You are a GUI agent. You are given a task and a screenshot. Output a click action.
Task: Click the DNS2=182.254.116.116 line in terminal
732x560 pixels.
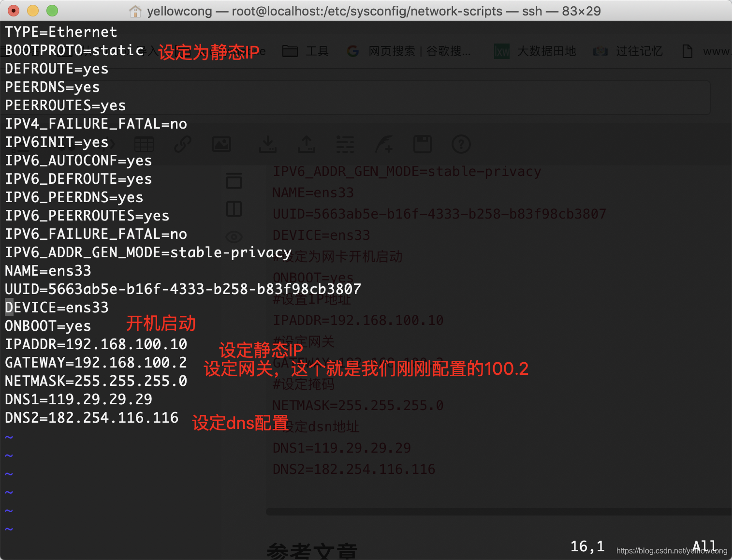(x=91, y=418)
